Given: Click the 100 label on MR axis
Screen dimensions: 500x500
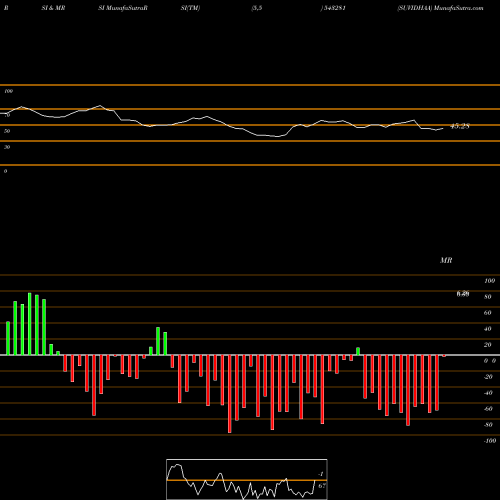Looking at the screenshot, I should (489, 281).
